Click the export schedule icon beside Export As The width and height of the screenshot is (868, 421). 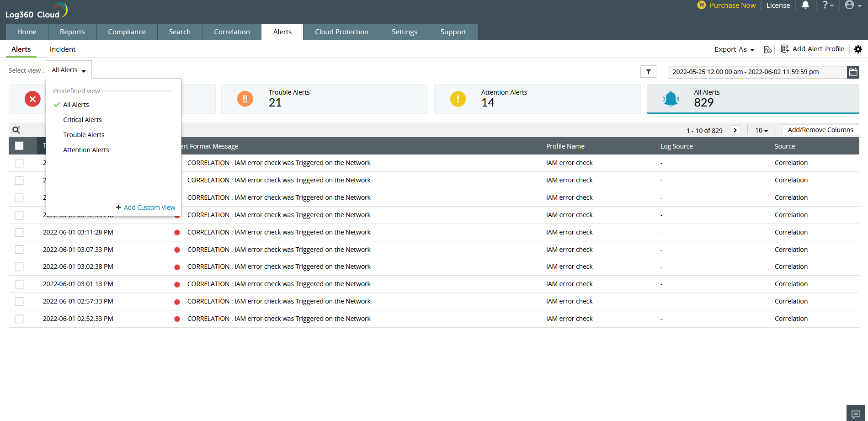(768, 49)
